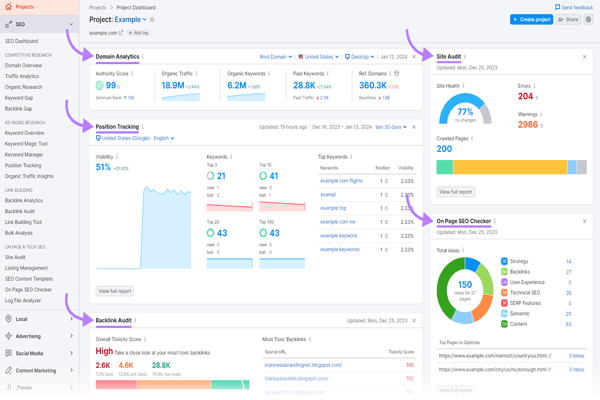This screenshot has height=400, width=600.
Task: Open Keyword Magic Tool in sidebar
Action: (x=30, y=144)
